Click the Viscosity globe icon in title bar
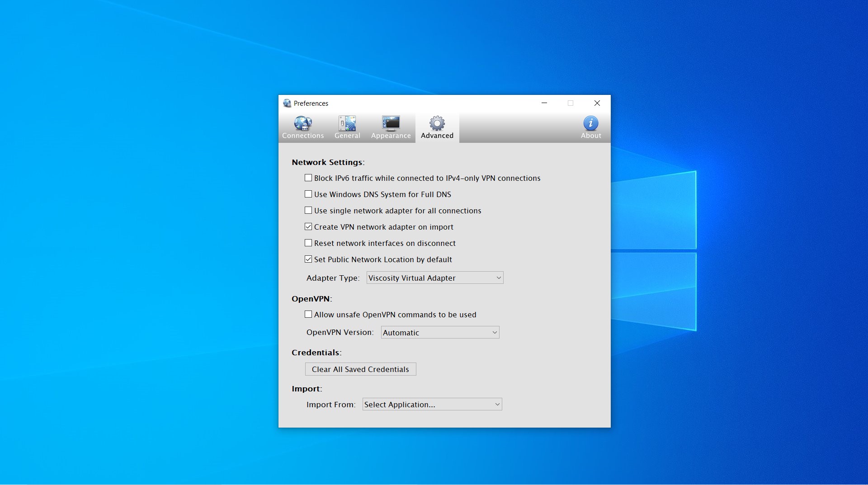Image resolution: width=868 pixels, height=485 pixels. (287, 104)
